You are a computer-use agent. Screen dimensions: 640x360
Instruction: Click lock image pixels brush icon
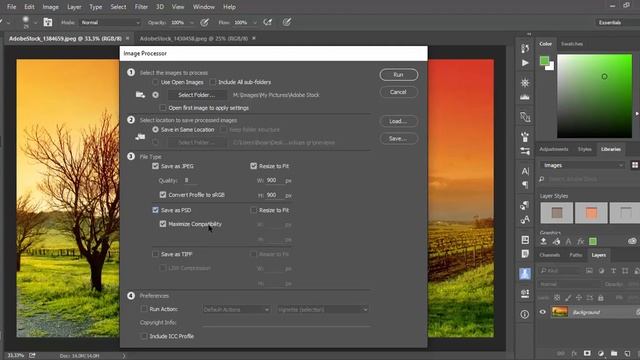(568, 298)
